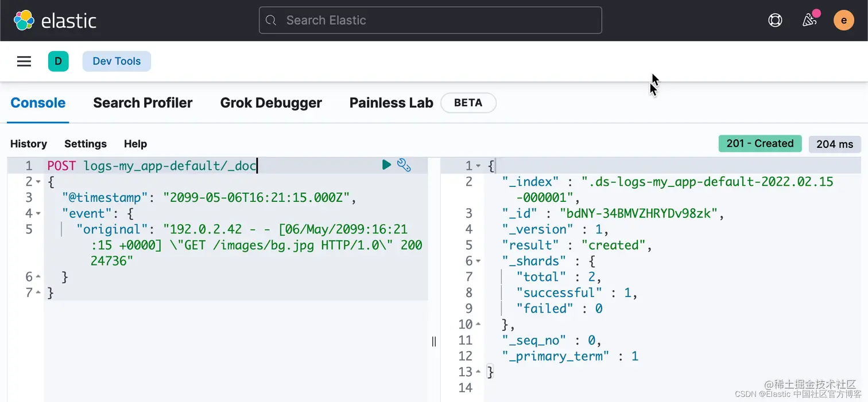
Task: Toggle fold arrow on response line 10
Action: (x=478, y=325)
